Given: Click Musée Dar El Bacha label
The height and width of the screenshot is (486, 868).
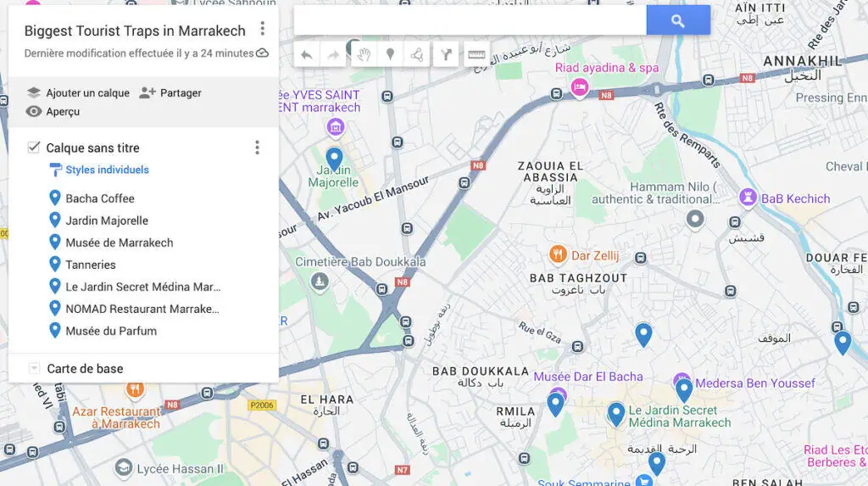Looking at the screenshot, I should point(588,377).
